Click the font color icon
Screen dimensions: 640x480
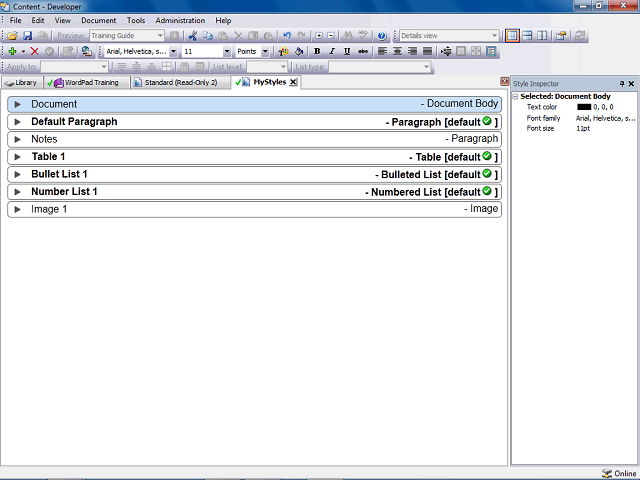click(283, 51)
